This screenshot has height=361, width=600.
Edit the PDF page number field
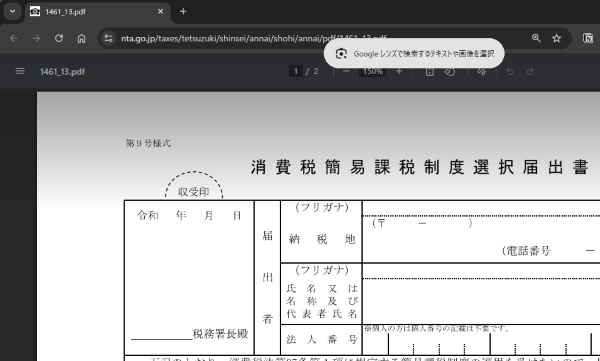point(295,72)
